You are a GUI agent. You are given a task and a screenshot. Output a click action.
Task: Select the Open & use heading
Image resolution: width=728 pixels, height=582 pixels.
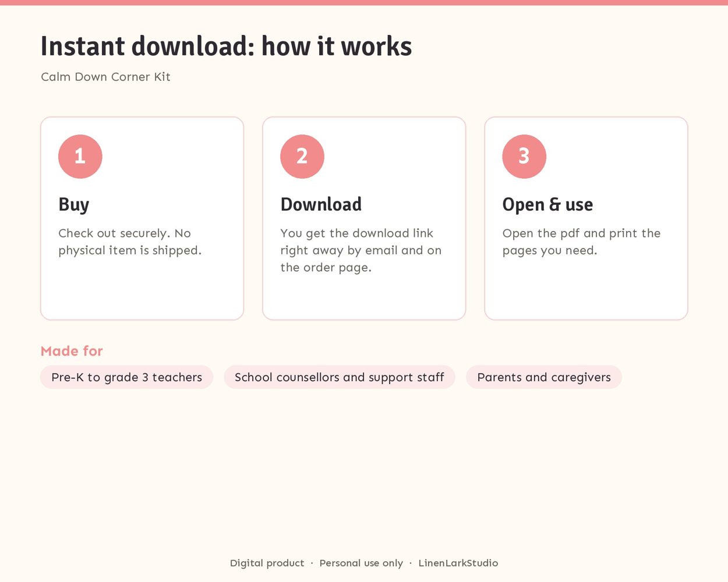[x=547, y=205]
